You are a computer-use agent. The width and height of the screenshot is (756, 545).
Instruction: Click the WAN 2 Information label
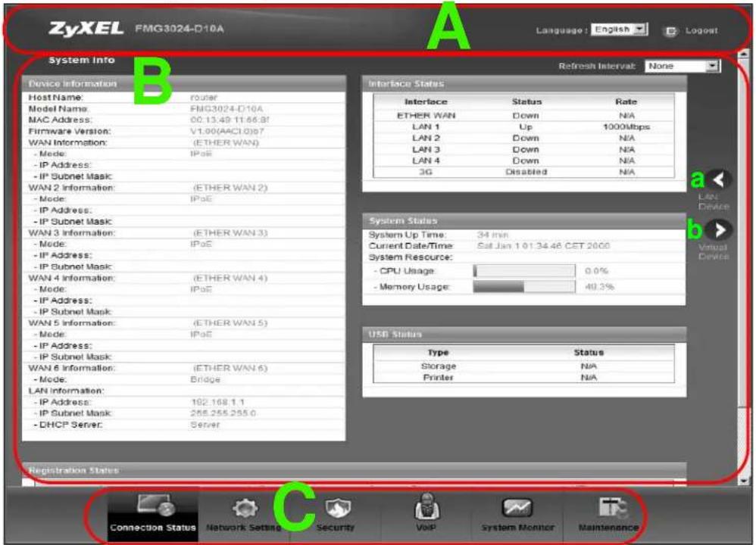point(71,188)
